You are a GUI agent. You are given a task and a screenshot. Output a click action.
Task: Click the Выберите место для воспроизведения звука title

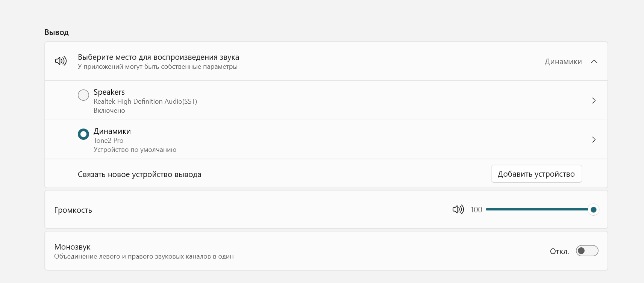(158, 57)
